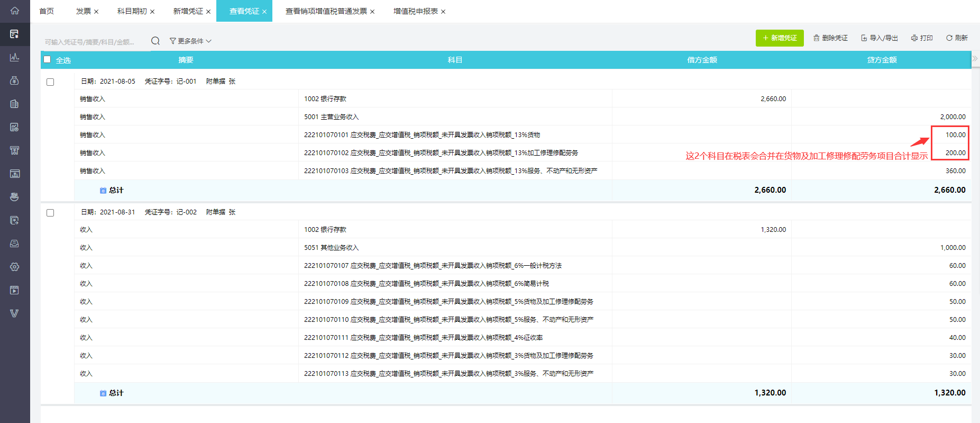This screenshot has height=423, width=980.
Task: Click the 删除凭证 button
Action: [x=830, y=38]
